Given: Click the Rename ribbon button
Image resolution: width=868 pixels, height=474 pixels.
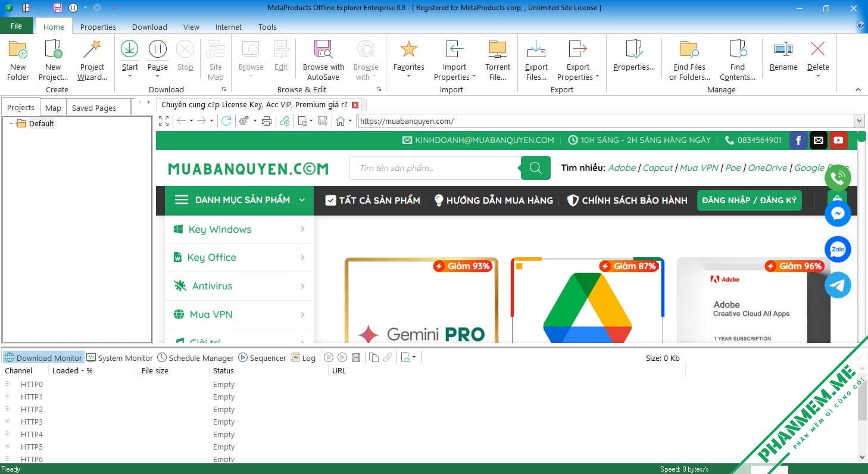Looking at the screenshot, I should 783,56.
